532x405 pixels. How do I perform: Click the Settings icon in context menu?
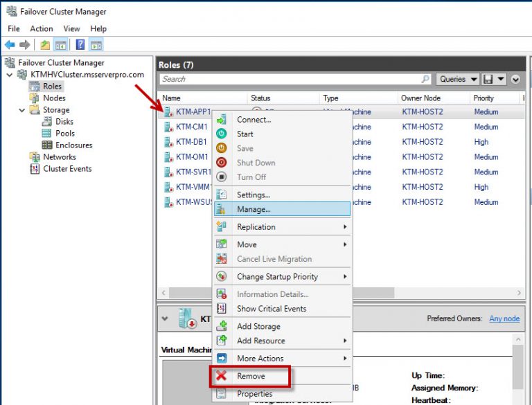(222, 195)
